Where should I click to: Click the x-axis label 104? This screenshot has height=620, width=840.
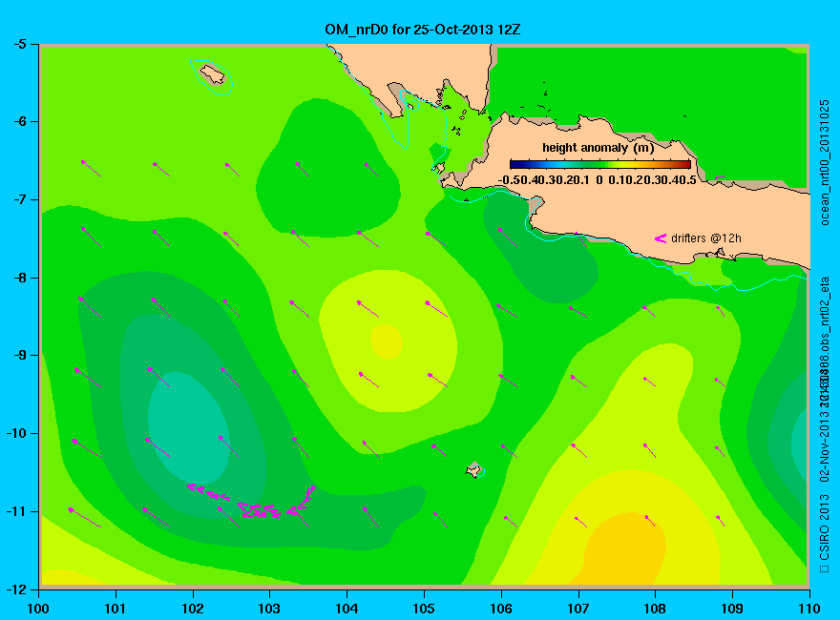pyautogui.click(x=346, y=609)
